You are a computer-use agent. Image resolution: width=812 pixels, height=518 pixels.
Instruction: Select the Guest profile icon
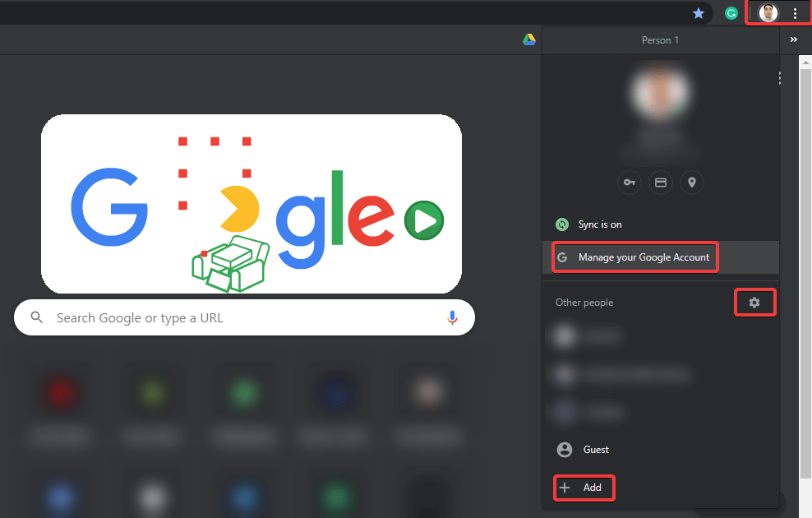tap(564, 449)
